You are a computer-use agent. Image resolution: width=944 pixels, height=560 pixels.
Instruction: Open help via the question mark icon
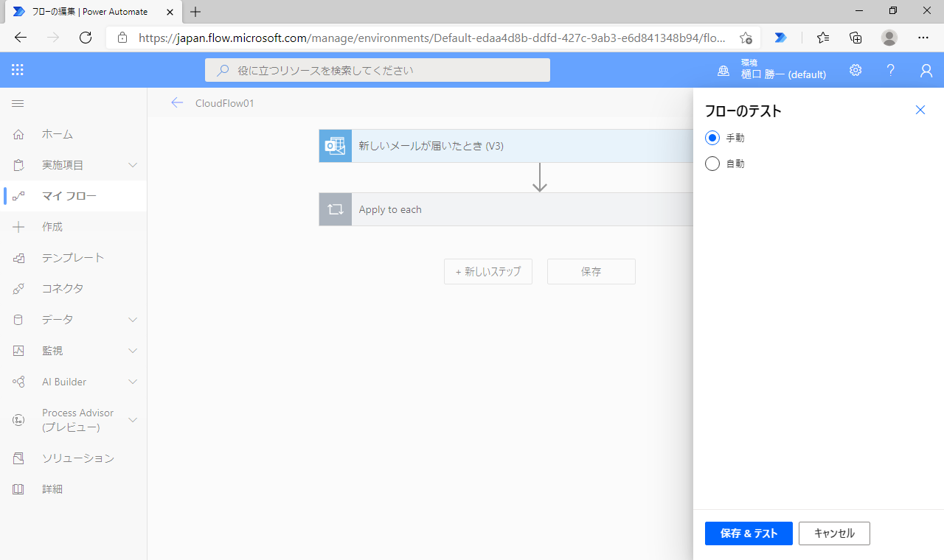click(891, 70)
